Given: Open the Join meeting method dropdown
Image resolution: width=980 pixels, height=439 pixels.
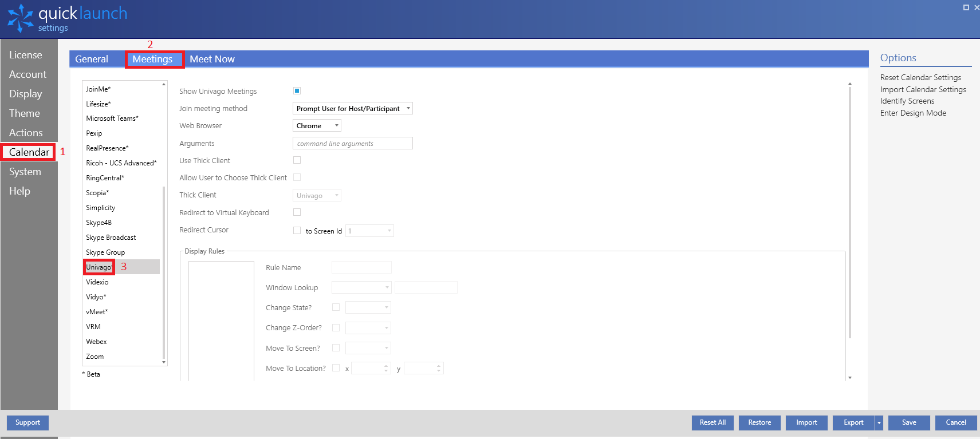Looking at the screenshot, I should click(353, 109).
